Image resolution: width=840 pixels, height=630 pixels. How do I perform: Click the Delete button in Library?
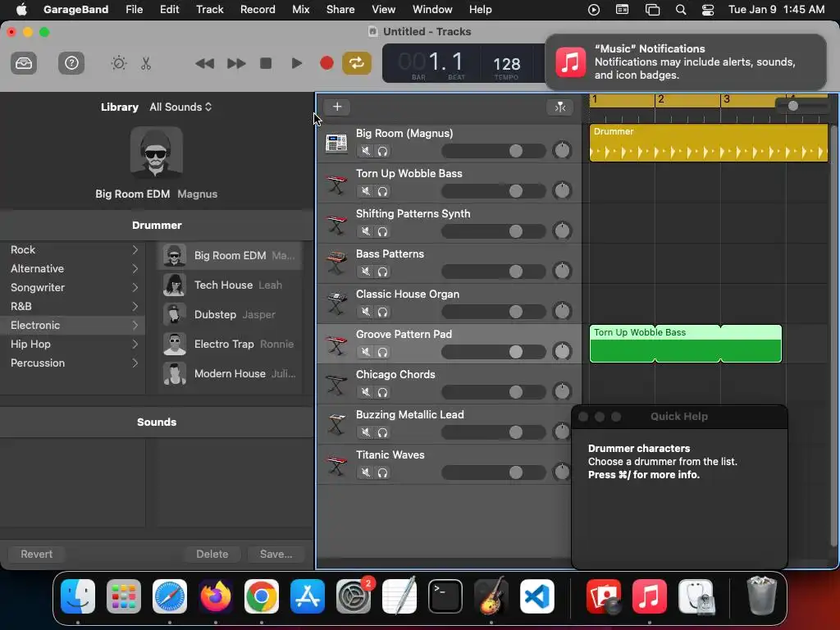point(212,554)
